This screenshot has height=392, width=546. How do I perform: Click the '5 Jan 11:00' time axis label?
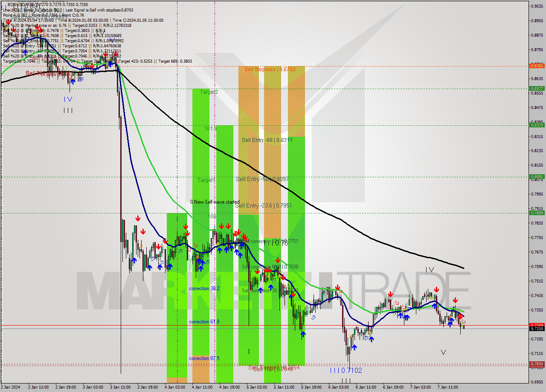(x=284, y=387)
